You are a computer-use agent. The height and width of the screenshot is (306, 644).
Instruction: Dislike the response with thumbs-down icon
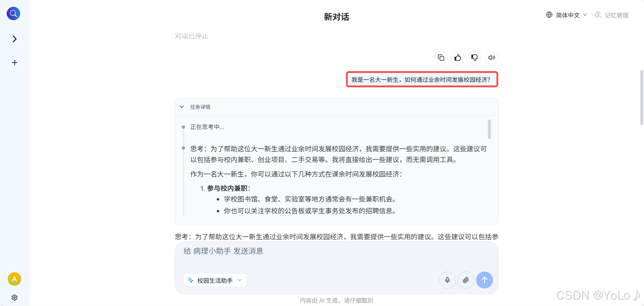pyautogui.click(x=474, y=58)
